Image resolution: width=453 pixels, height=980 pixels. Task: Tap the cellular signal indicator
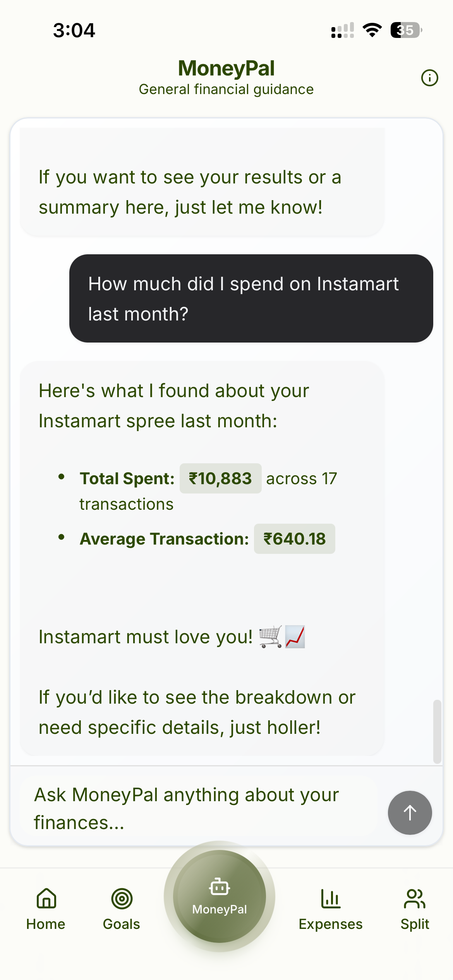tap(342, 30)
